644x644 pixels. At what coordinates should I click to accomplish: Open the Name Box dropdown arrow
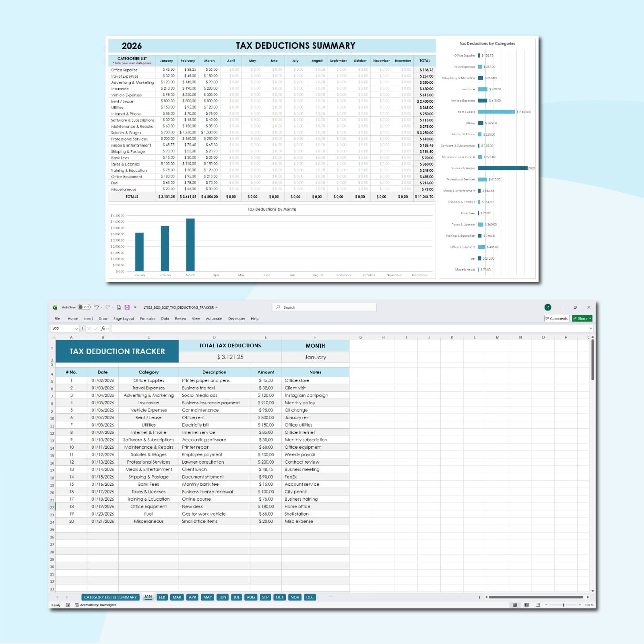(76, 328)
